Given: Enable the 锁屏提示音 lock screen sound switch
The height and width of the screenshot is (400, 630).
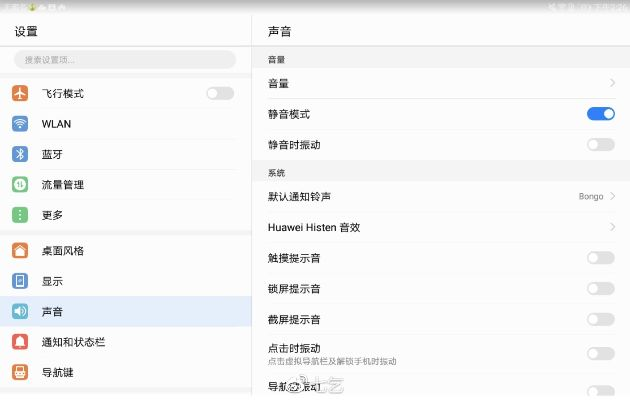Looking at the screenshot, I should click(x=601, y=288).
